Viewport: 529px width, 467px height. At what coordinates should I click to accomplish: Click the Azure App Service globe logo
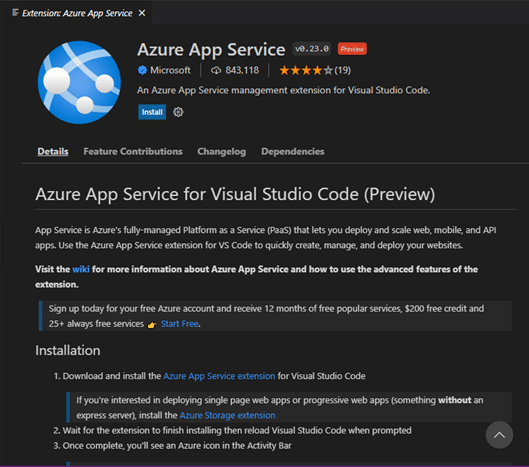[x=79, y=82]
